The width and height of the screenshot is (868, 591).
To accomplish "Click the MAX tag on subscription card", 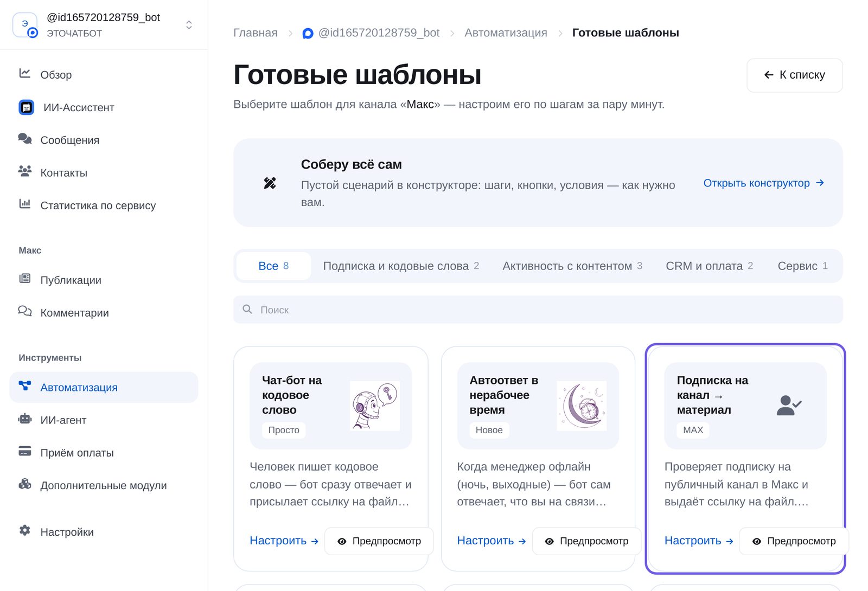I will (693, 430).
